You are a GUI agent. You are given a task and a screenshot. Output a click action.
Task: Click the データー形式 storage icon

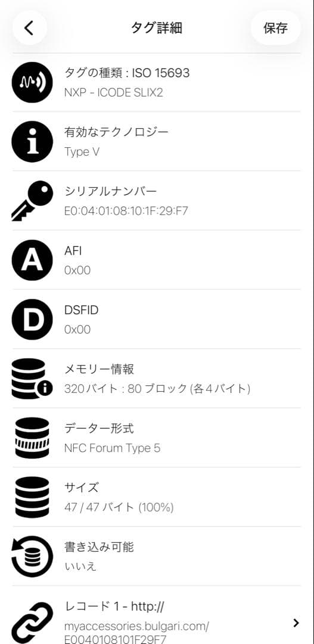[32, 438]
